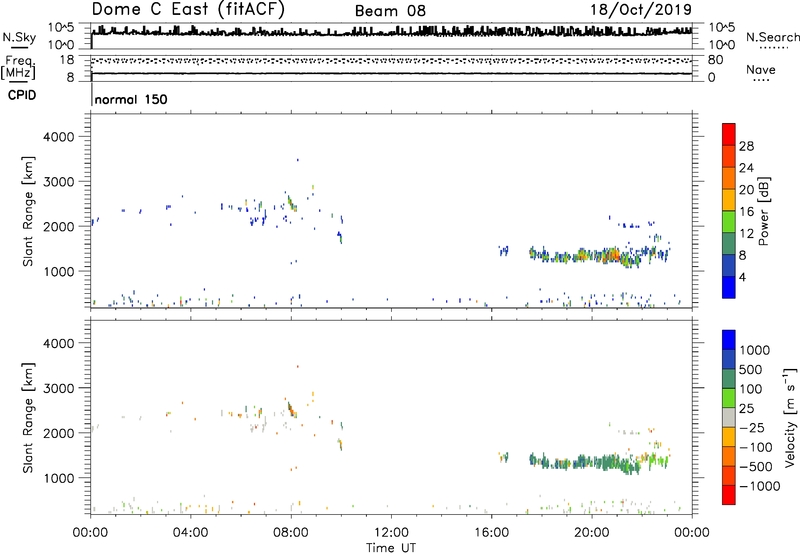Image resolution: width=800 pixels, height=554 pixels.
Task: Click the '28' tick on Power scale
Action: [746, 146]
